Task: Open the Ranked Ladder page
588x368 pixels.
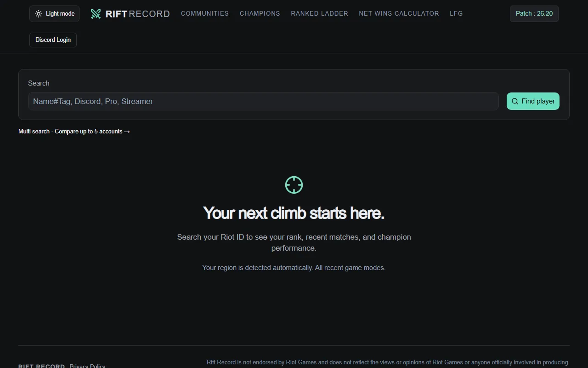Action: [319, 13]
